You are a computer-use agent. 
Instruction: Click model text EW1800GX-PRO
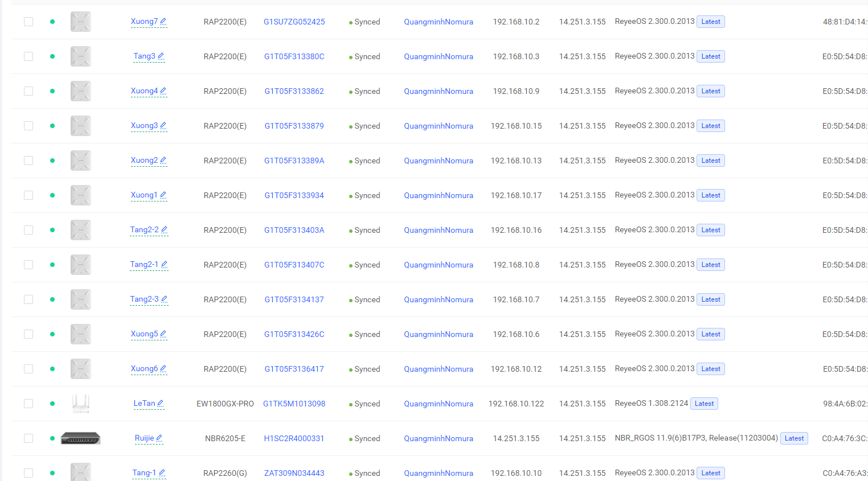pos(225,404)
